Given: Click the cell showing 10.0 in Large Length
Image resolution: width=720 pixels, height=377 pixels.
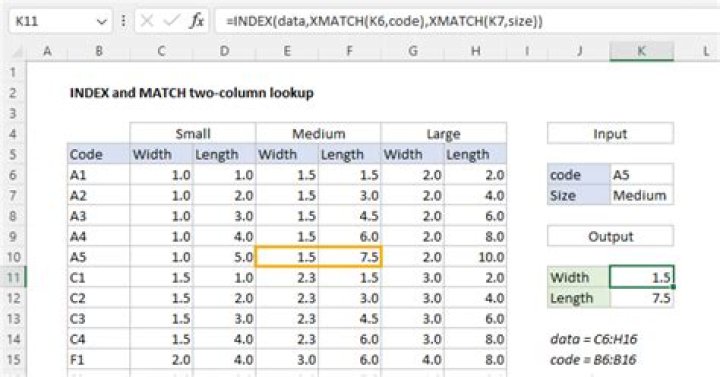Looking at the screenshot, I should pyautogui.click(x=475, y=257).
